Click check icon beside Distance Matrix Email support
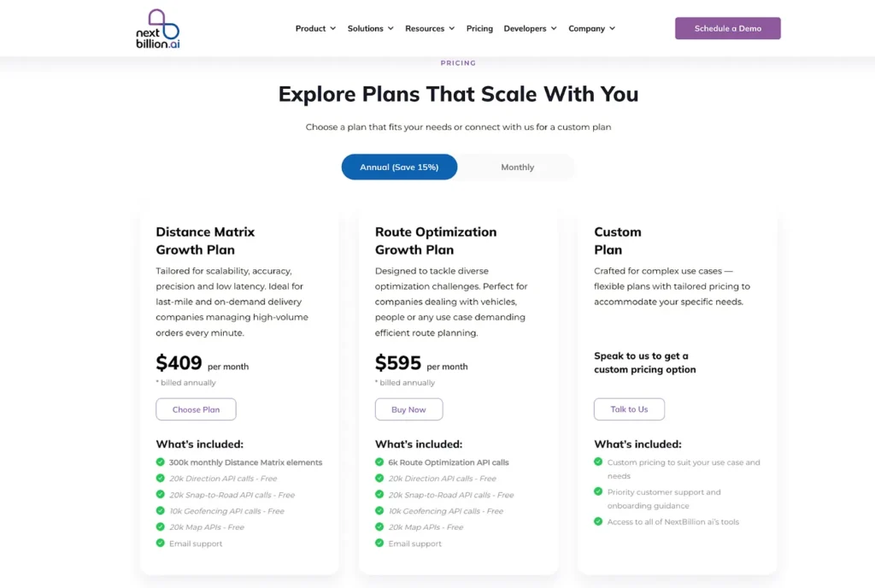Image resolution: width=875 pixels, height=588 pixels. click(161, 544)
